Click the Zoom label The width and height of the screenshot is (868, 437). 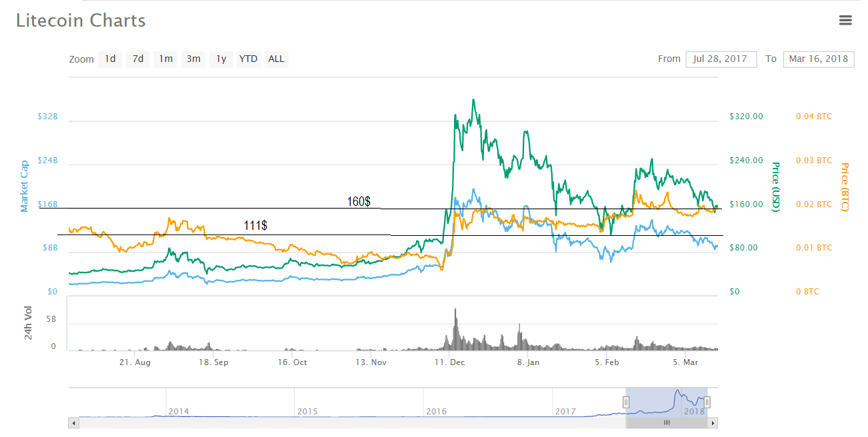click(x=81, y=59)
